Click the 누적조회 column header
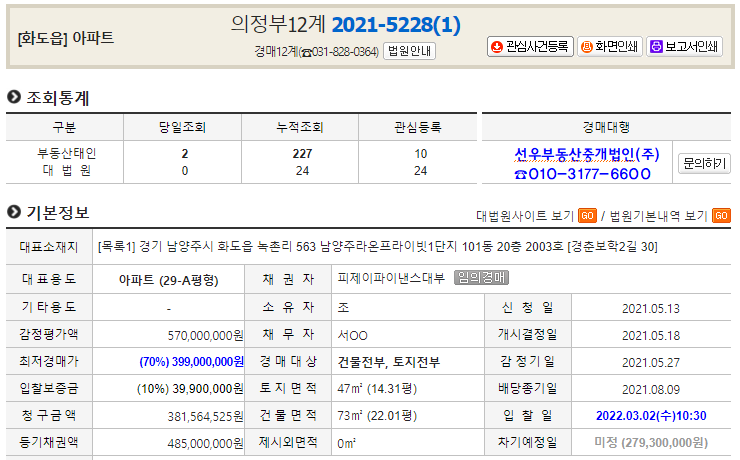The height and width of the screenshot is (460, 740). tap(300, 127)
